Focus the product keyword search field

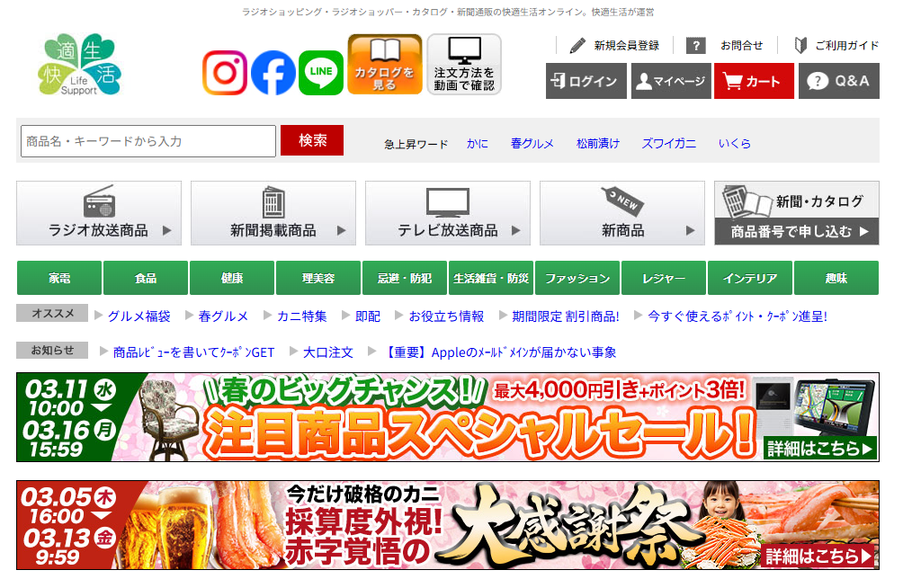click(x=148, y=141)
